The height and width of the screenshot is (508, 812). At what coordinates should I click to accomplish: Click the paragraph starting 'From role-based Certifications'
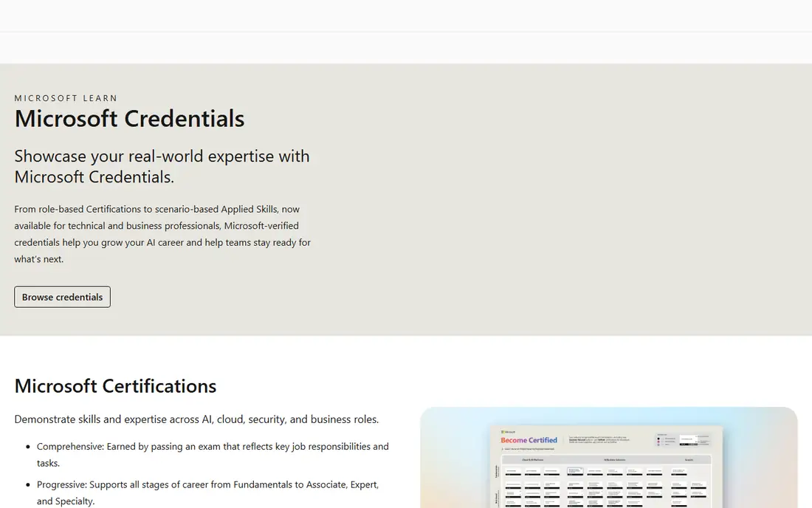[x=162, y=234]
